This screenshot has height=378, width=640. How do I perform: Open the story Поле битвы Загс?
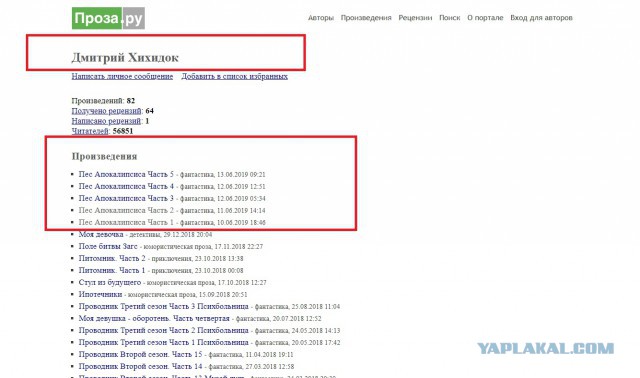[108, 247]
